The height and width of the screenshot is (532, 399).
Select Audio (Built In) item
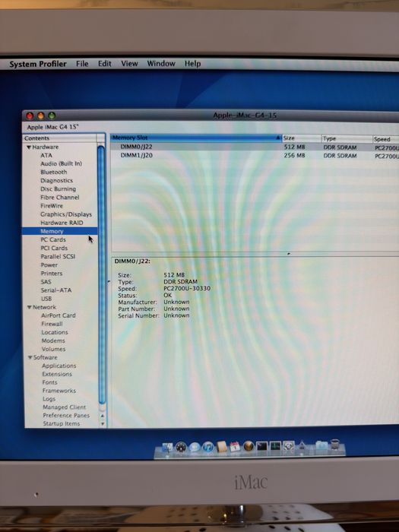pos(61,163)
